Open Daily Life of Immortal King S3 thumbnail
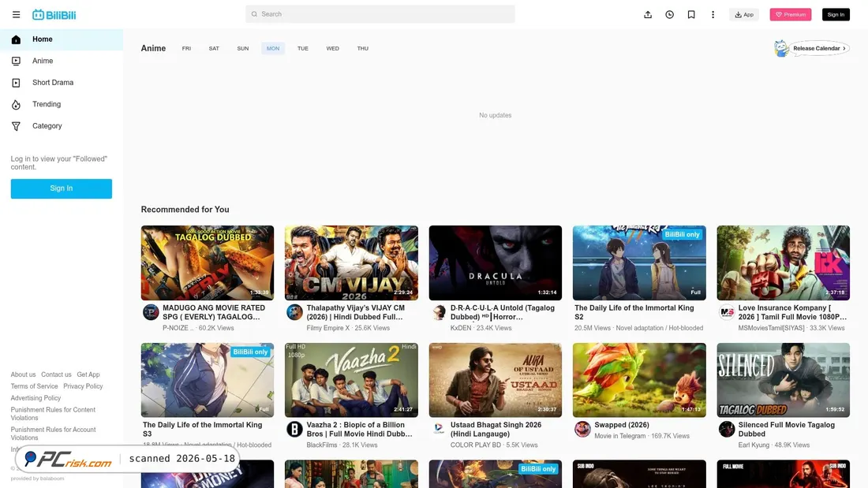This screenshot has width=868, height=488. (x=207, y=380)
